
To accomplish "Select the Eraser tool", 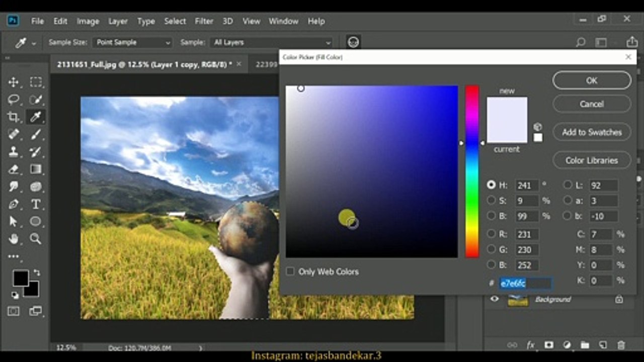I will coord(14,169).
